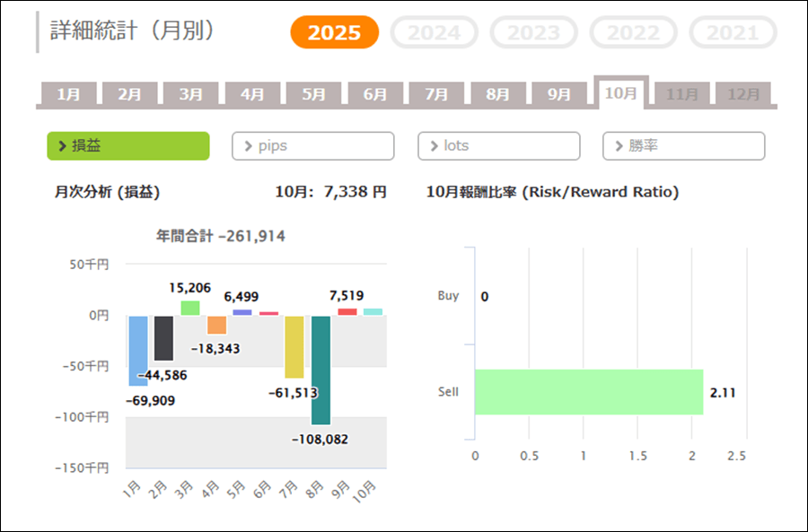The image size is (808, 532).
Task: Switch to the 9月 tab
Action: [558, 94]
